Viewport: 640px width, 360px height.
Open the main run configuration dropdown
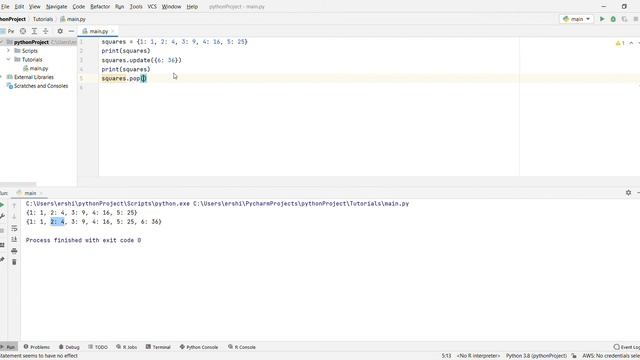[576, 19]
